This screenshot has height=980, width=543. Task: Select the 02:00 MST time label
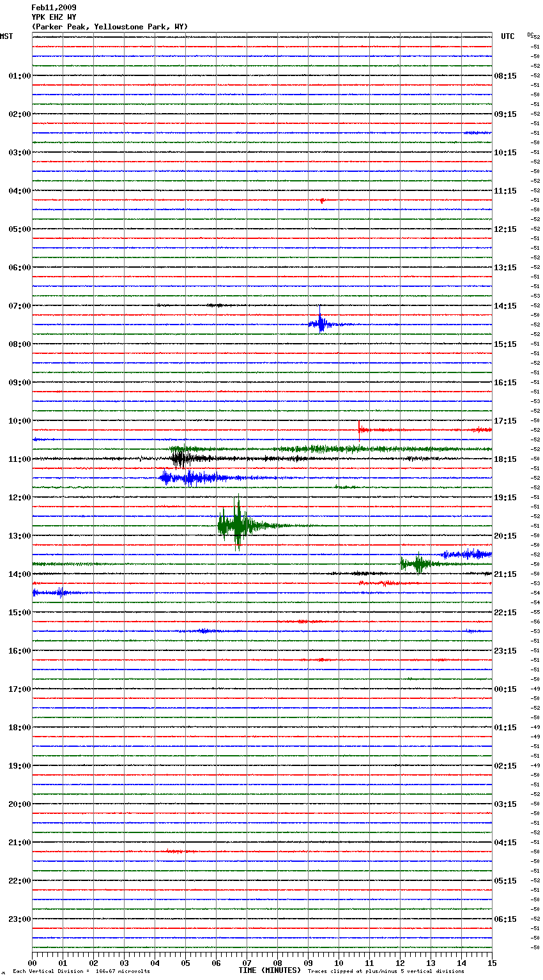[19, 114]
